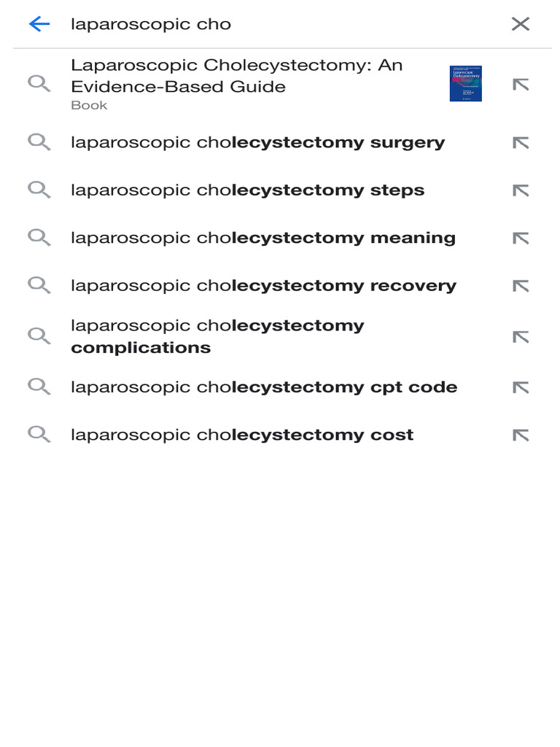Screen dimensions: 560x747
Task: Click the arrow icon beside "cholecystectomy steps"
Action: [x=520, y=191]
